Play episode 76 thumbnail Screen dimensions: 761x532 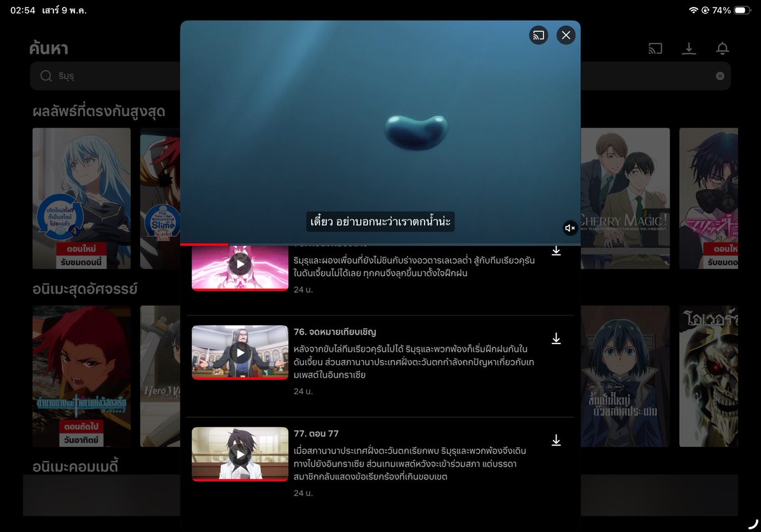(x=240, y=352)
